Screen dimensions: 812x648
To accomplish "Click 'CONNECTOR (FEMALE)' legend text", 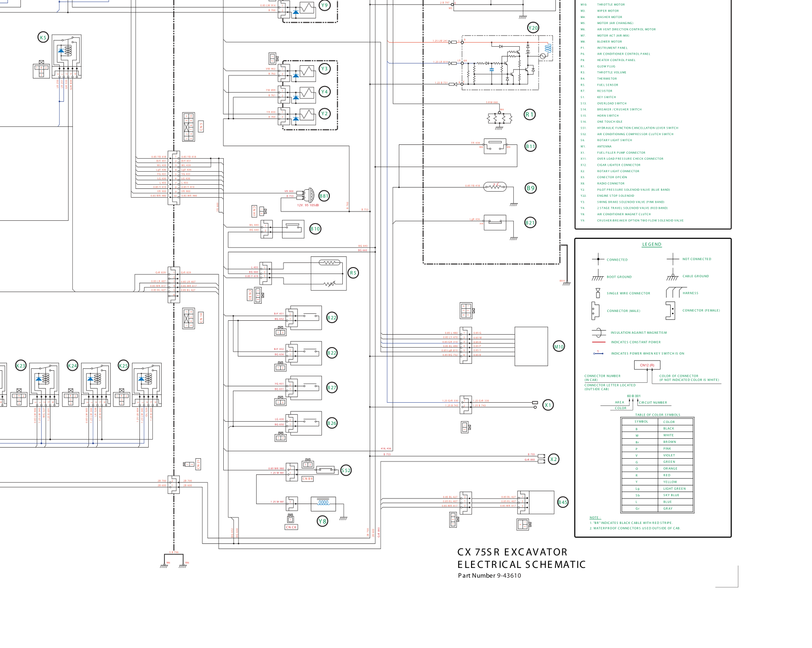I will coord(701,311).
